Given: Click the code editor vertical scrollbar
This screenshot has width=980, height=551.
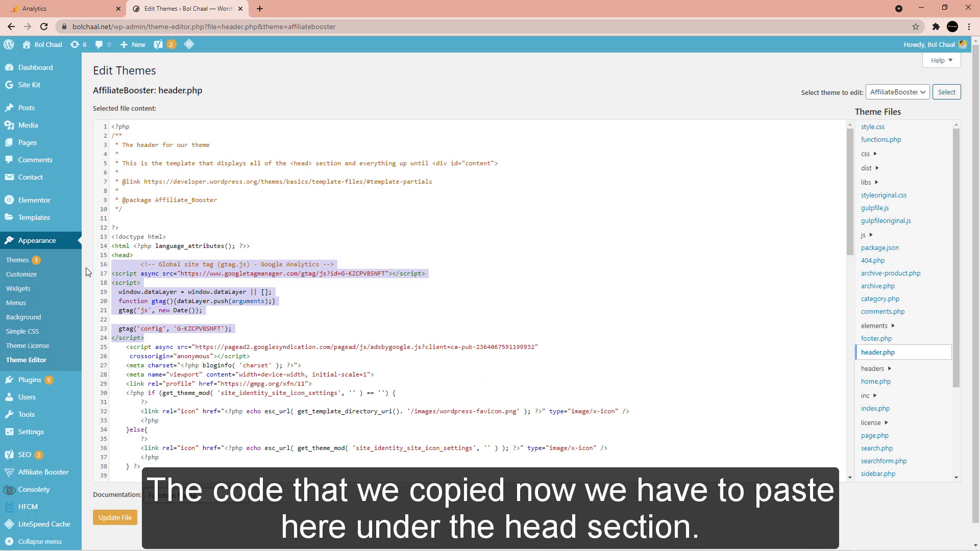Looking at the screenshot, I should (850, 191).
